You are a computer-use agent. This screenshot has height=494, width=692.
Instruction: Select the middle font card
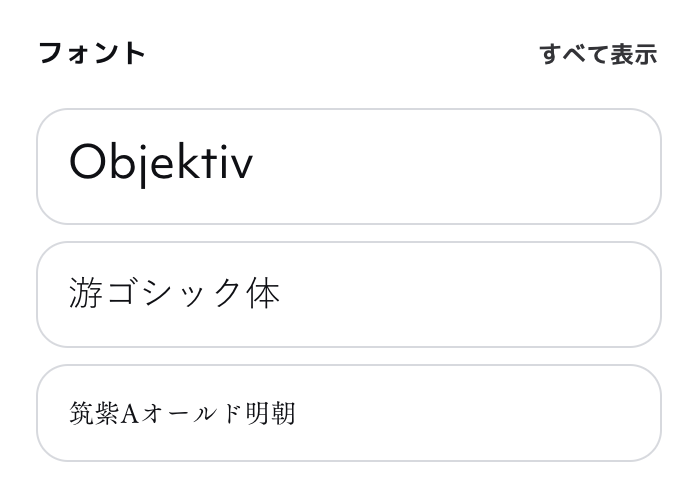pyautogui.click(x=348, y=294)
